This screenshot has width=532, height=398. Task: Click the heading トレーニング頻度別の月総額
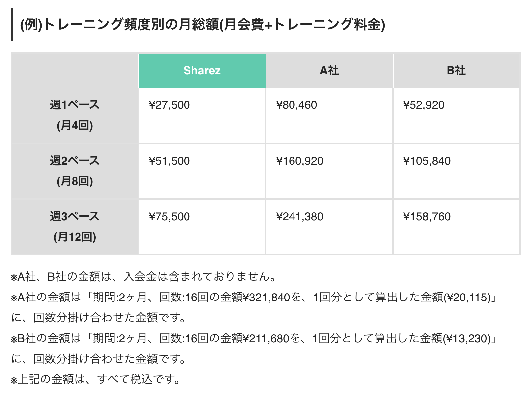[x=202, y=25]
